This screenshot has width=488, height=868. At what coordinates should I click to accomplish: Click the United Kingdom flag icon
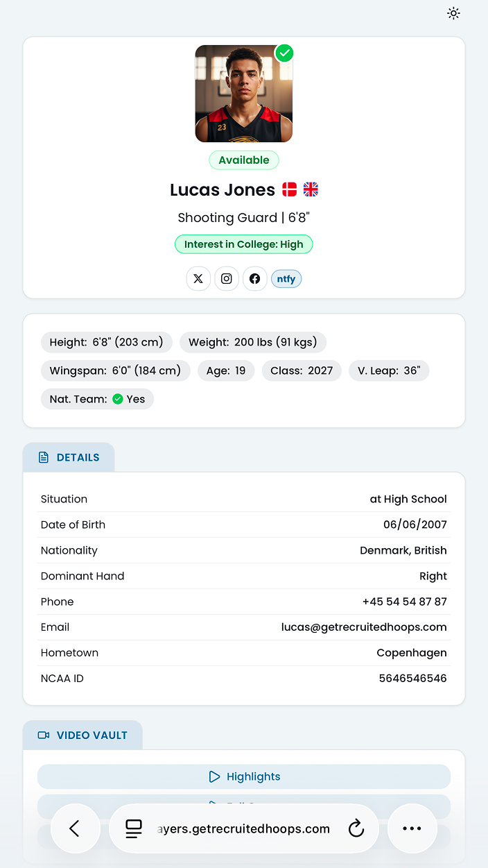311,189
